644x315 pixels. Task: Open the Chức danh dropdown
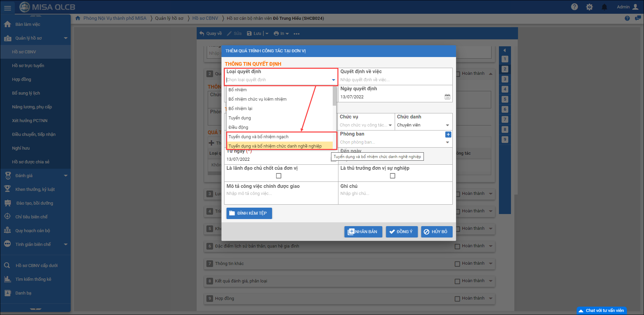(x=447, y=125)
